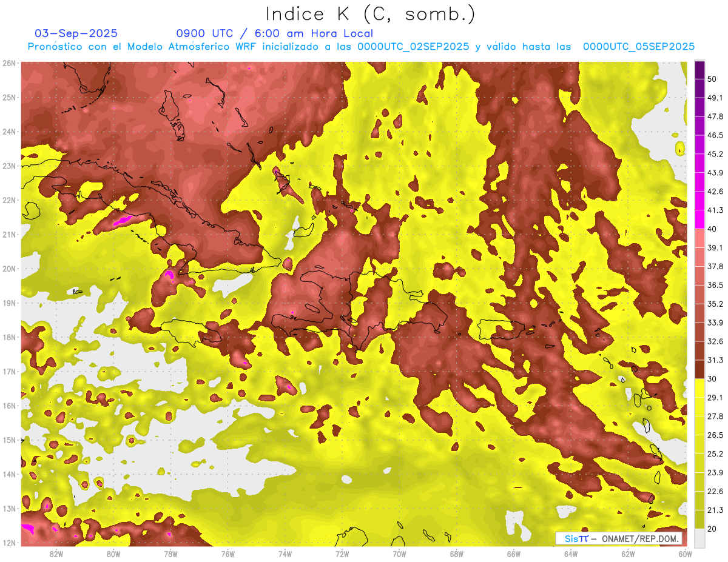Image resolution: width=728 pixels, height=562 pixels.
Task: Click the colorbar value '46.5'
Action: (715, 135)
